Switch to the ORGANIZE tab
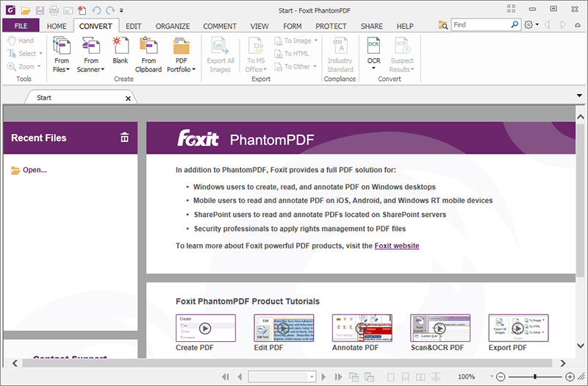 [x=173, y=26]
